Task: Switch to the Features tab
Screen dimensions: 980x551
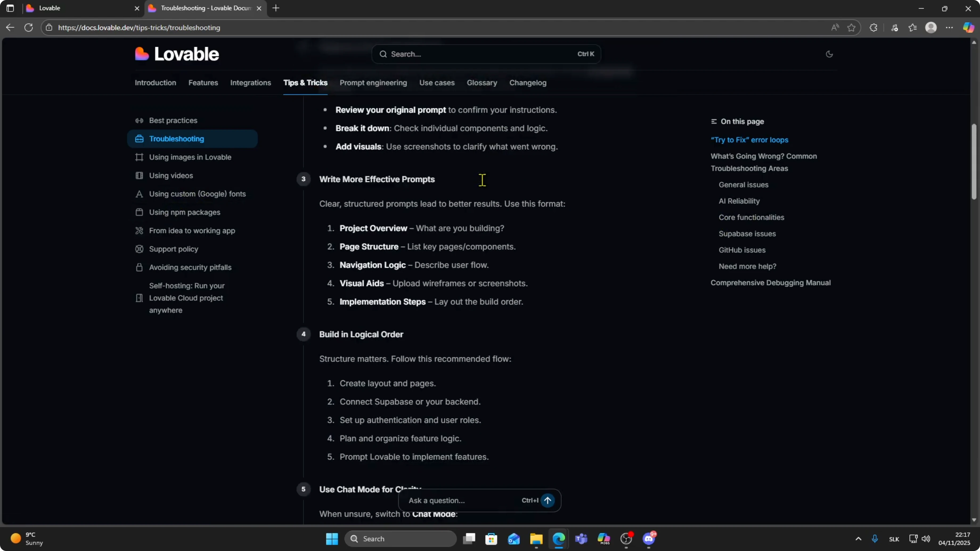Action: click(203, 83)
